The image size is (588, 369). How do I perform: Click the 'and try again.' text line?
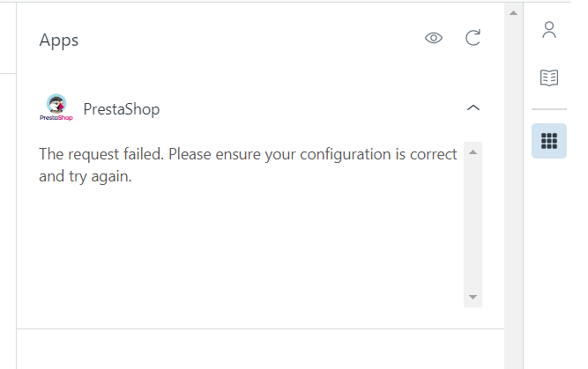coord(86,175)
